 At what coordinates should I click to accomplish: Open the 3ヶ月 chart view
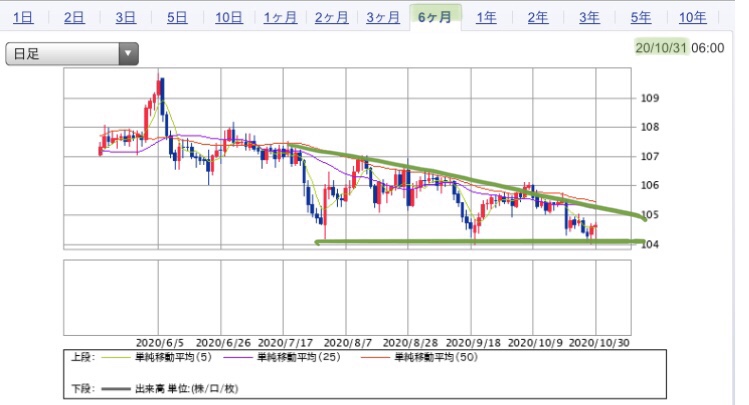coord(383,18)
